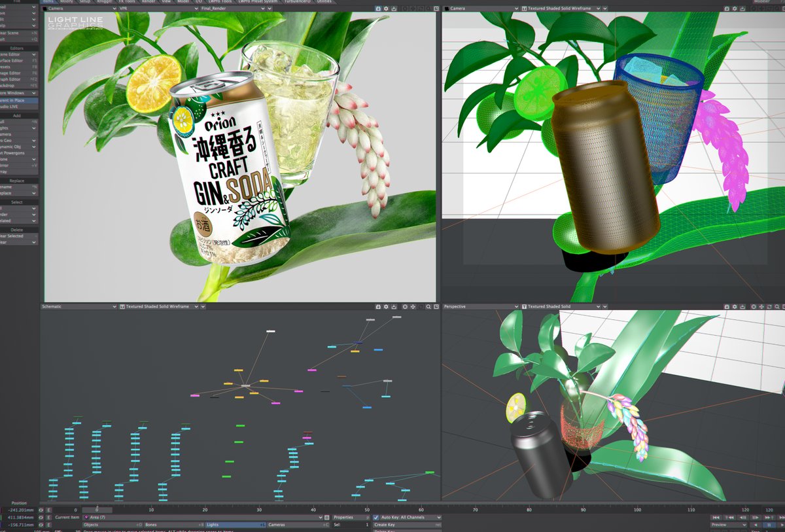
Task: Select rotate icon in Perspective viewport header
Action: point(769,306)
